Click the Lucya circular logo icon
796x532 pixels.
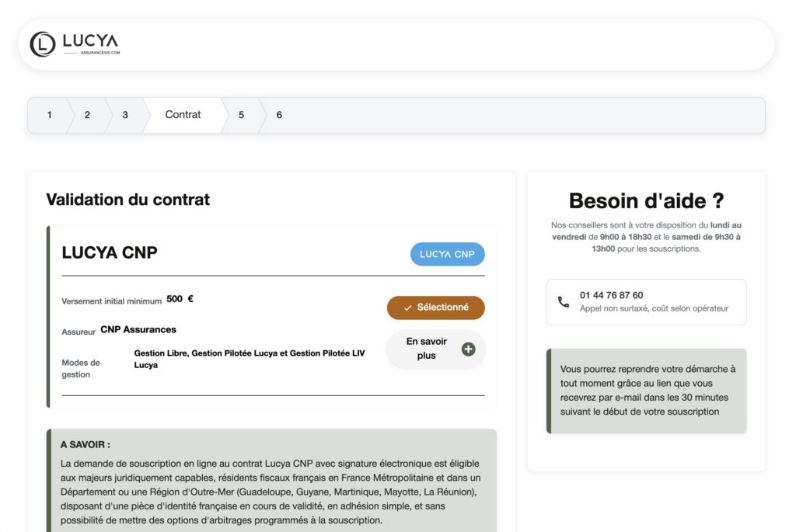click(x=42, y=44)
